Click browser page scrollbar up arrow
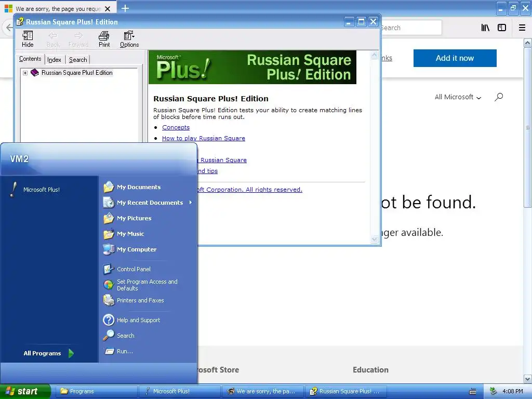The width and height of the screenshot is (532, 399). point(528,43)
